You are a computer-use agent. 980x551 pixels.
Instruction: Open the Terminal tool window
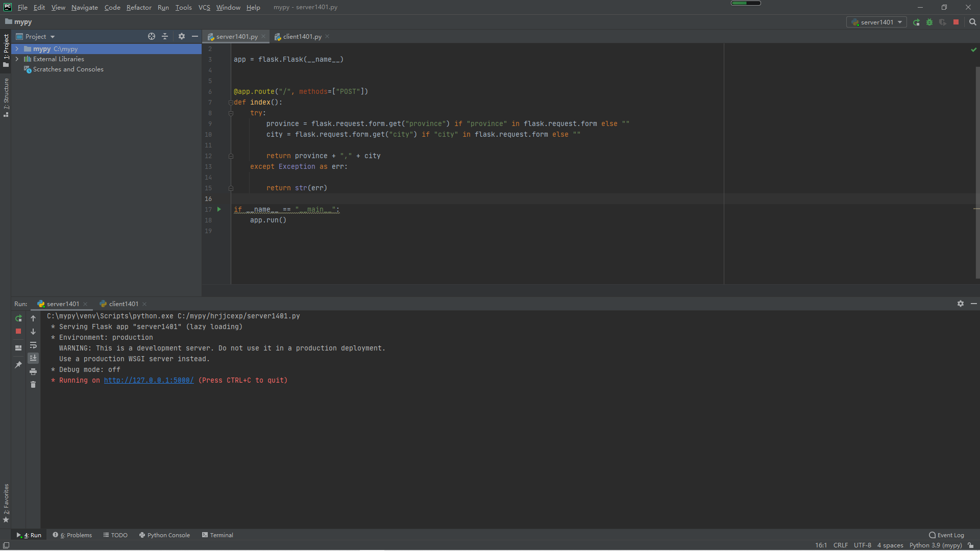tap(217, 535)
